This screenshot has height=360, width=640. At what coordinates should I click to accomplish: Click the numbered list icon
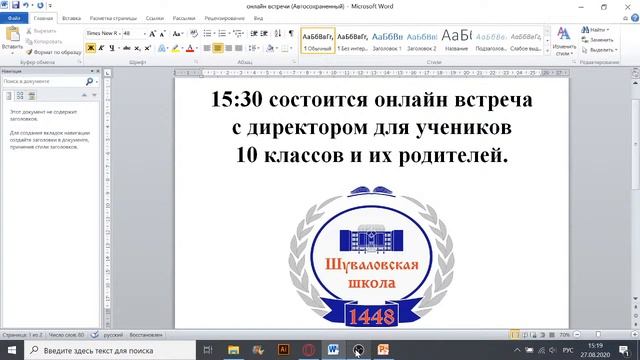pyautogui.click(x=222, y=33)
